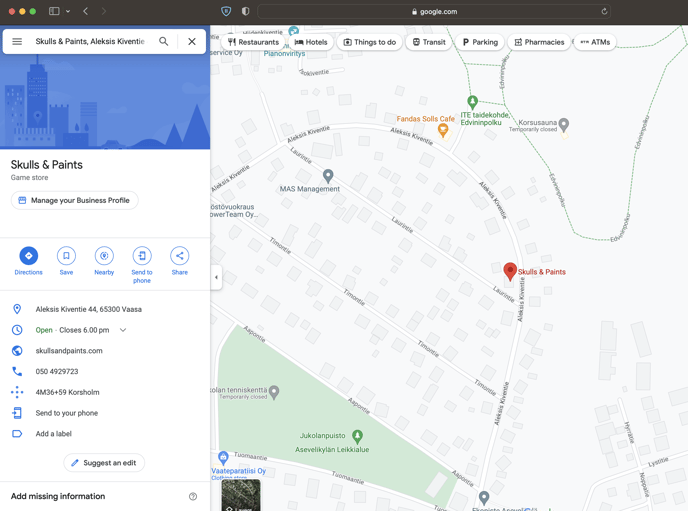Save the place with the bookmark icon
Viewport: 688px width, 511px height.
[x=66, y=256]
